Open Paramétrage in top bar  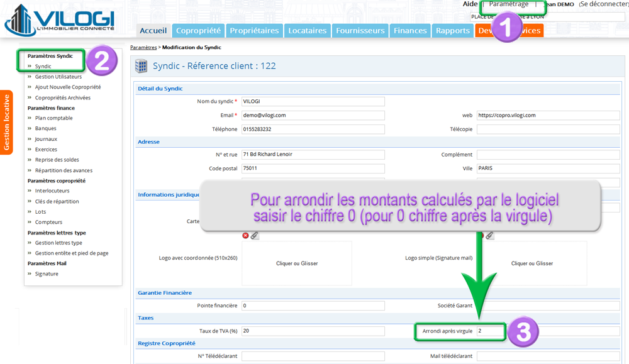pos(509,4)
